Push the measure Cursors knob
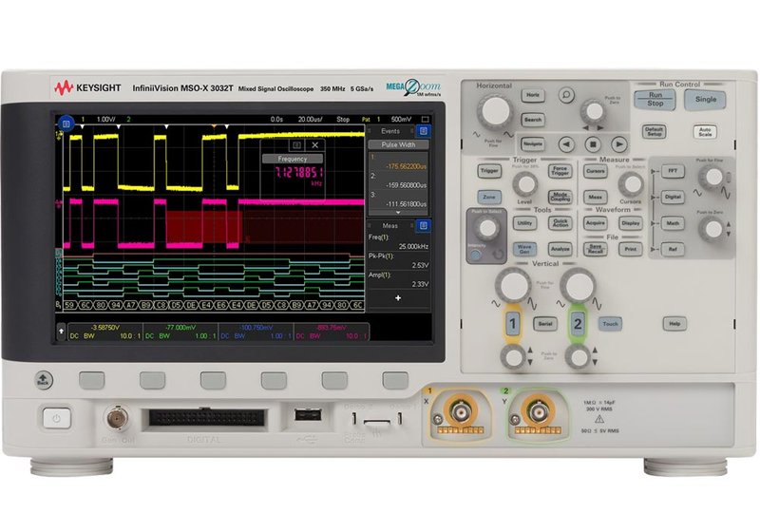The height and width of the screenshot is (532, 760). (x=631, y=183)
